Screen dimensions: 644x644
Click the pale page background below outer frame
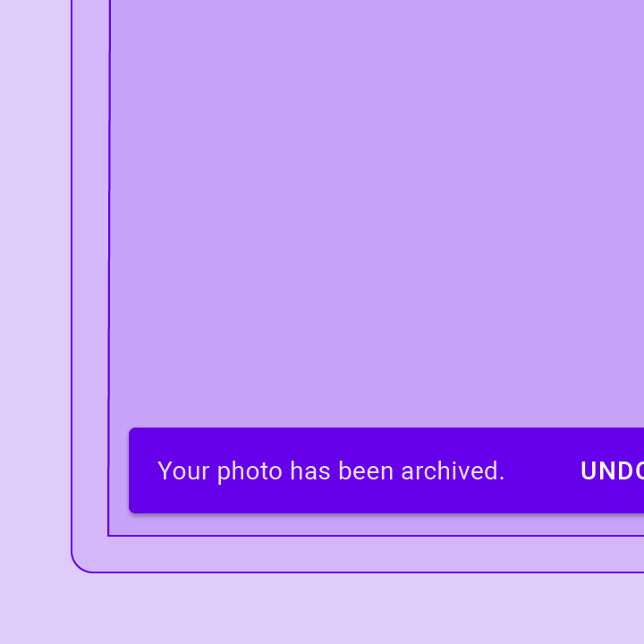click(x=322, y=609)
